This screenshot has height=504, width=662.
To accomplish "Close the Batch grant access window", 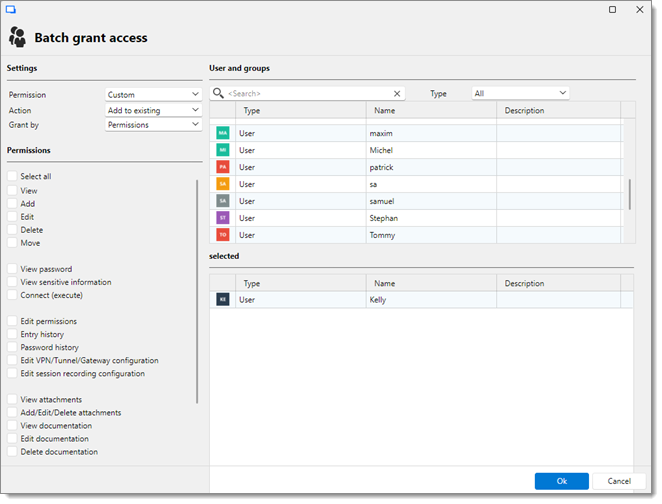I will pyautogui.click(x=640, y=9).
